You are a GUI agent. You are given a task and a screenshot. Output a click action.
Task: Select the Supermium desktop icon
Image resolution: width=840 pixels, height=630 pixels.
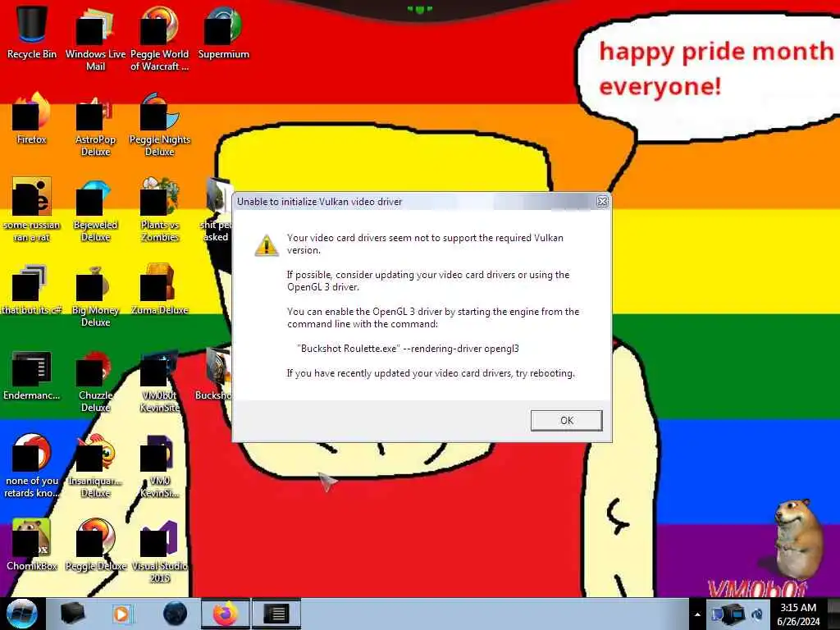pos(223,32)
